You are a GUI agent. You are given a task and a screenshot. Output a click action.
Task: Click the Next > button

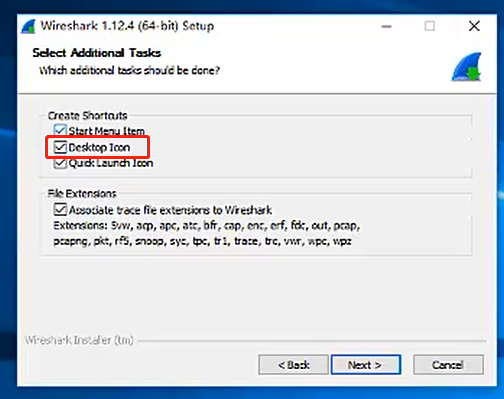coord(366,365)
